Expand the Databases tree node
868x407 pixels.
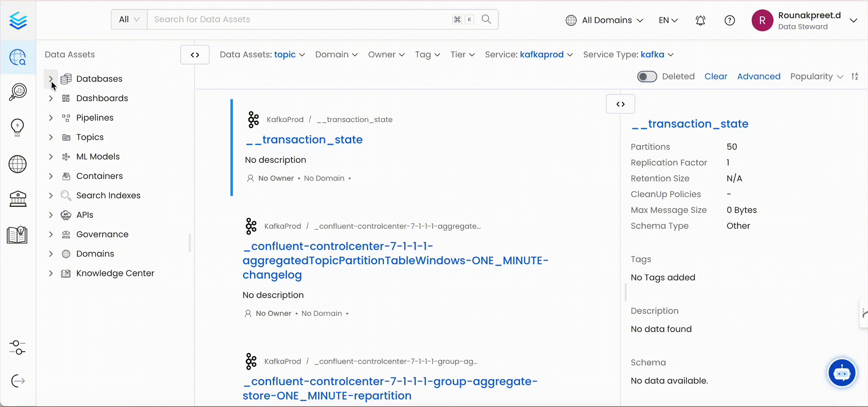(51, 79)
